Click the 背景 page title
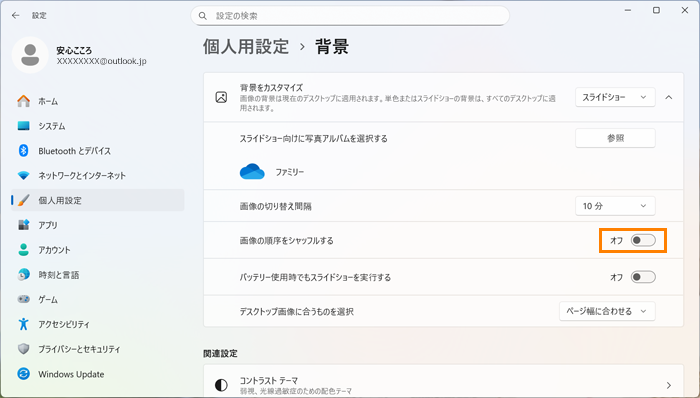The width and height of the screenshot is (700, 398). pyautogui.click(x=332, y=46)
